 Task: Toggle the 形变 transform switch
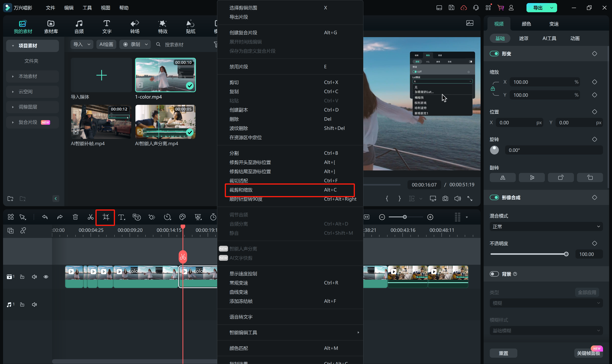(494, 54)
